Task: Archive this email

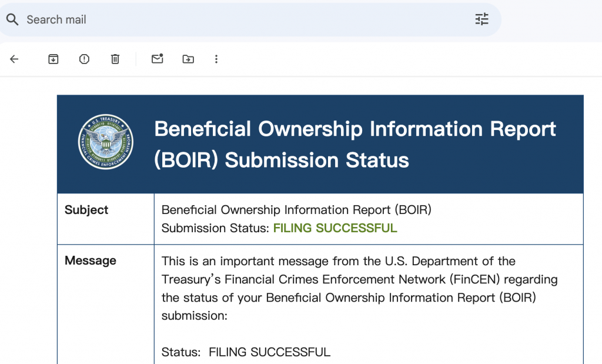Action: pyautogui.click(x=53, y=59)
